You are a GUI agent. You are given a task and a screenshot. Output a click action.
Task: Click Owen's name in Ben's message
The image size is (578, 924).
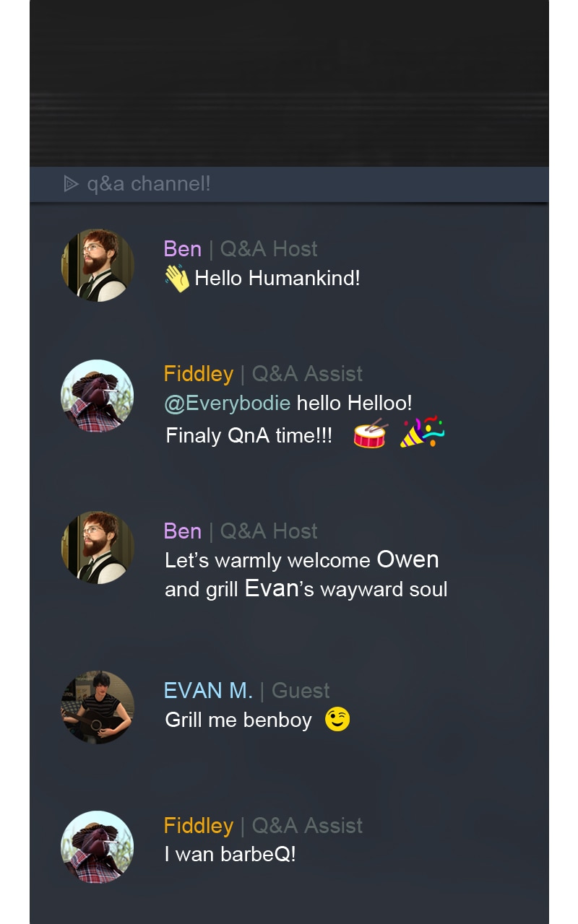tap(408, 559)
